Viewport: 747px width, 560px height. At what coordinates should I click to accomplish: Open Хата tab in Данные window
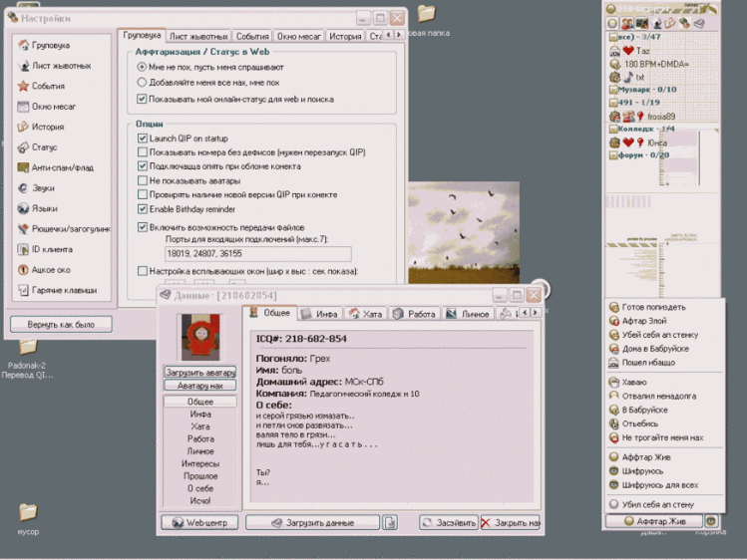pyautogui.click(x=366, y=314)
